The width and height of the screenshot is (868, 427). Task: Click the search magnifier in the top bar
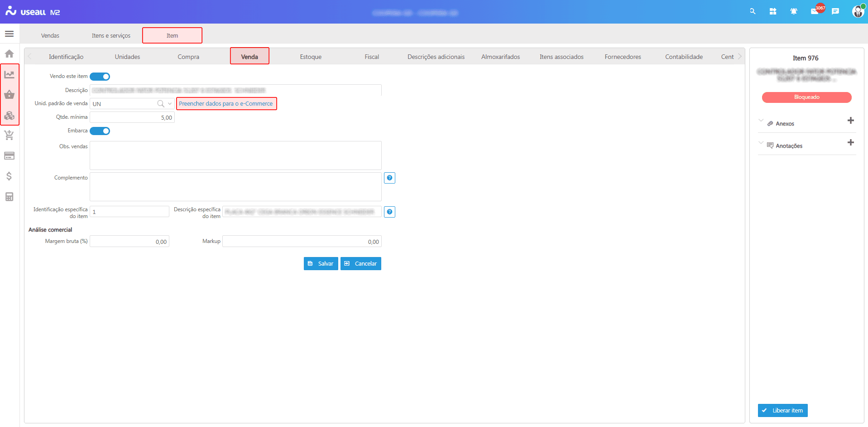pyautogui.click(x=753, y=11)
